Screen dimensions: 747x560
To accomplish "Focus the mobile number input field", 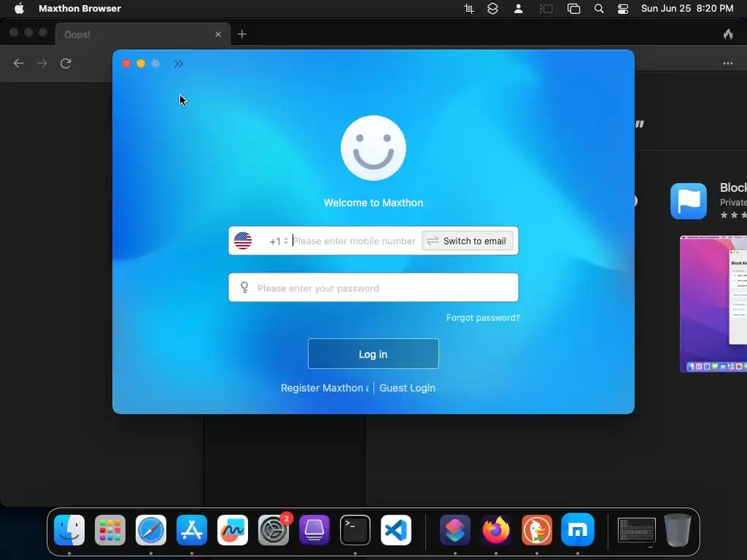I will [x=355, y=241].
